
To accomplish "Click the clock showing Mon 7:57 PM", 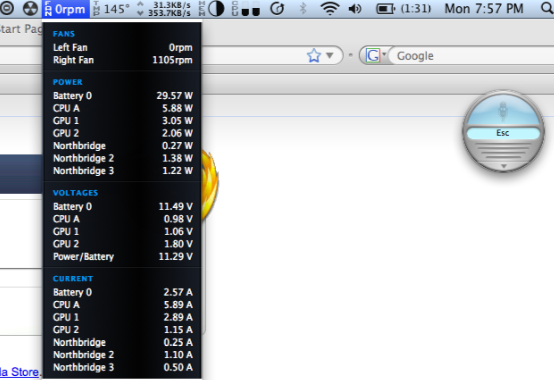I will coord(484,9).
